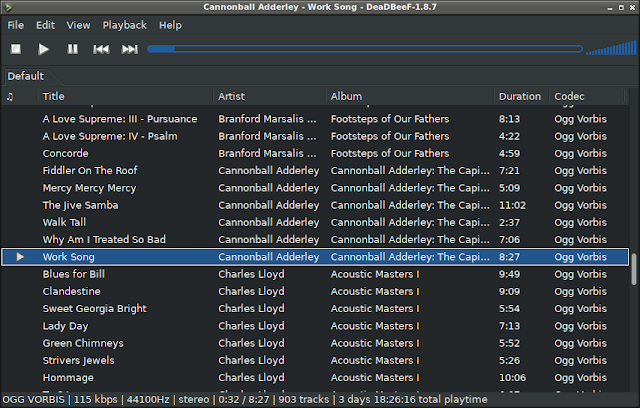This screenshot has width=640, height=408.
Task: Select the Strivers Jewels track
Action: 315,360
